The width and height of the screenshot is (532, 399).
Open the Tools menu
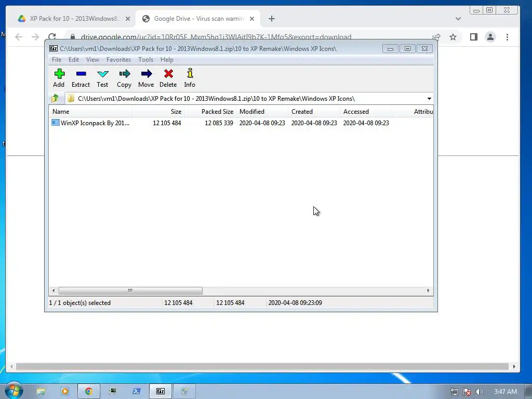coord(145,60)
